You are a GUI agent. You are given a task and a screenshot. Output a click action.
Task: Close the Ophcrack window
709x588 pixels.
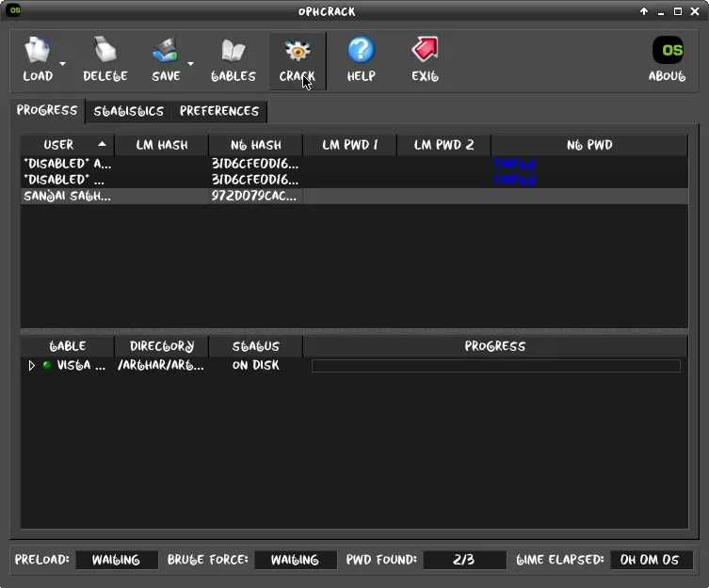click(x=695, y=11)
